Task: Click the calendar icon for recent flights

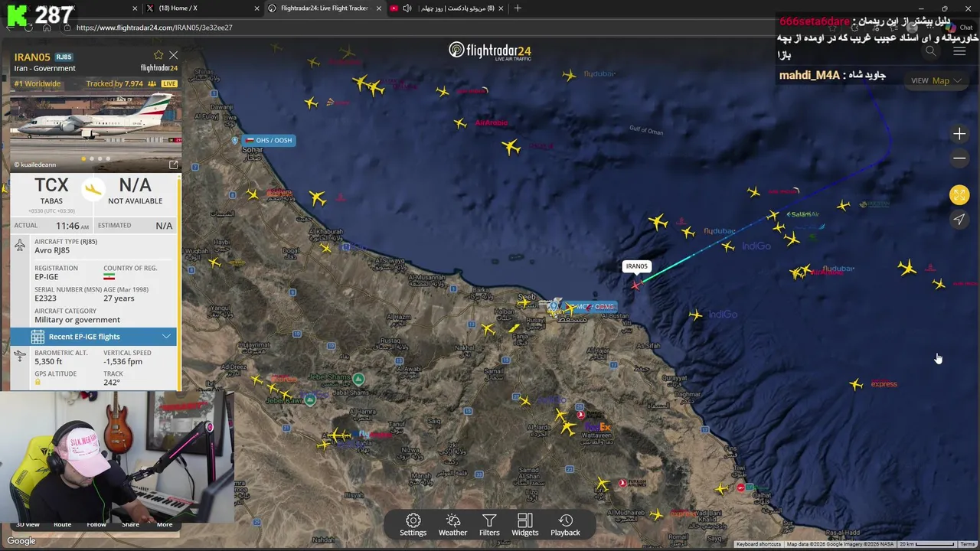Action: click(x=38, y=337)
